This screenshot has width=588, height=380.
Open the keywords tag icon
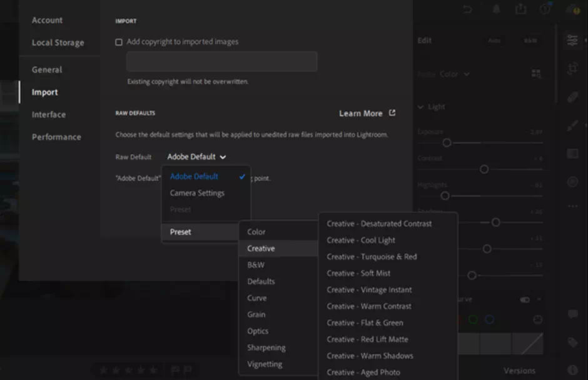tap(572, 342)
